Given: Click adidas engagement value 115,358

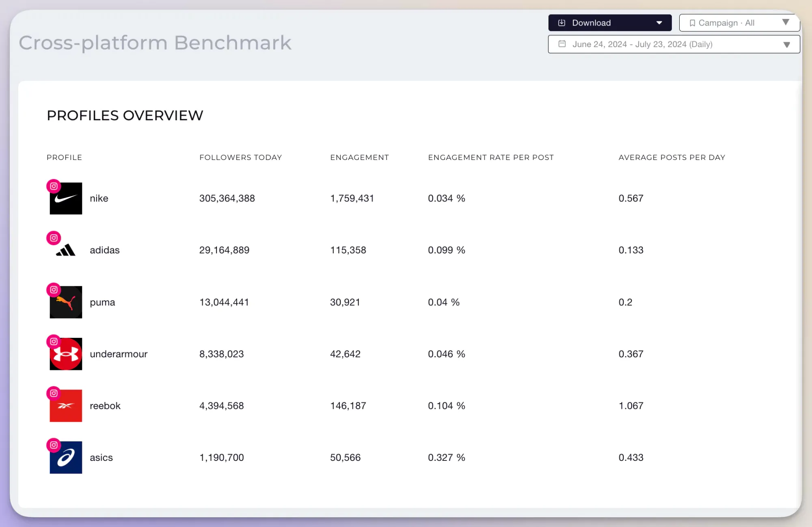Looking at the screenshot, I should [348, 250].
